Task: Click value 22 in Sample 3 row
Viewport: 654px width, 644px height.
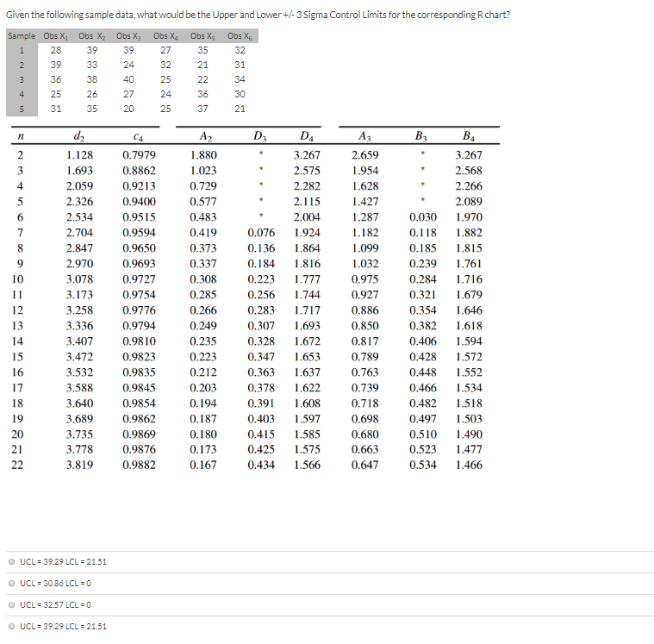Action: coord(202,79)
